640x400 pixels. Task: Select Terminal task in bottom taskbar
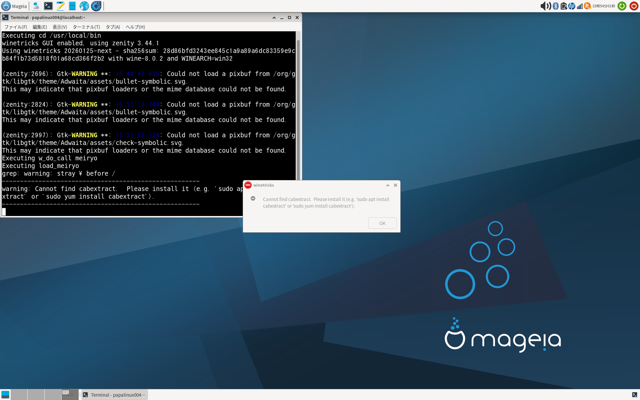113,395
